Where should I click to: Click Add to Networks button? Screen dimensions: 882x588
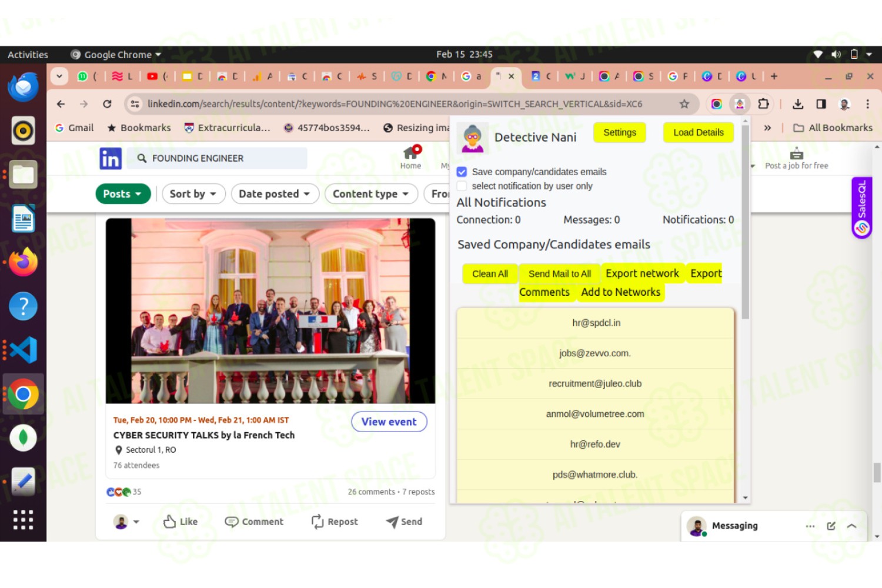click(621, 292)
